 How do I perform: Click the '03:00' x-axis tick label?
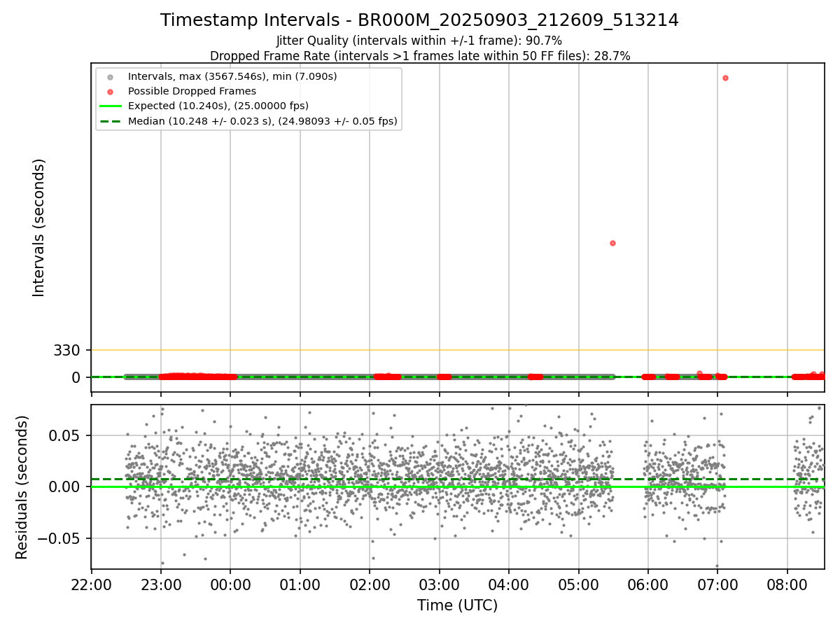coord(440,584)
